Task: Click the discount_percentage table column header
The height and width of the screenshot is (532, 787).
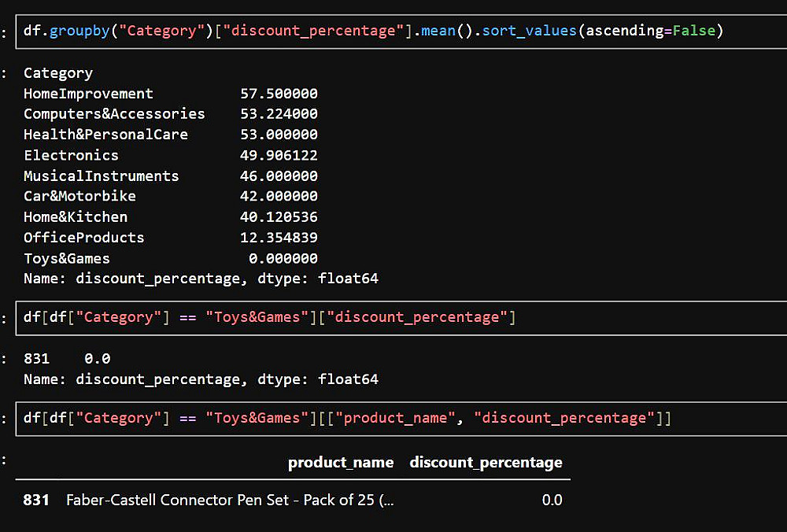Action: [486, 463]
